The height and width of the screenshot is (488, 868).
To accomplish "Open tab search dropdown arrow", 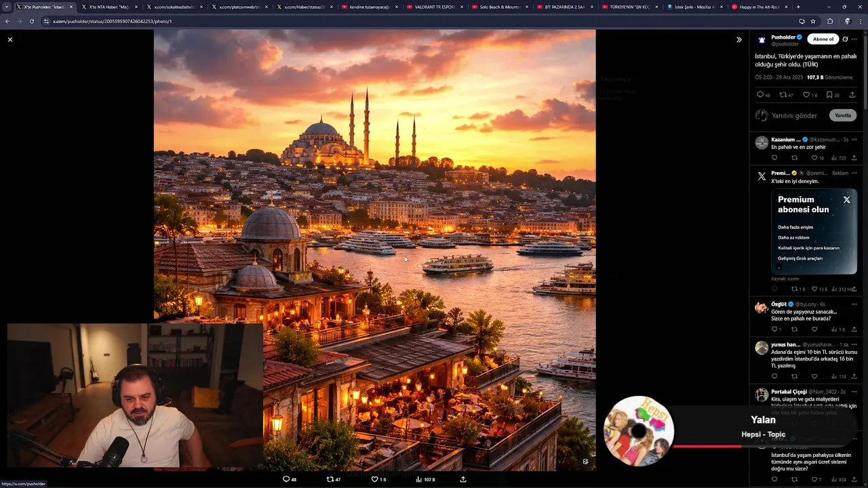I will point(6,7).
